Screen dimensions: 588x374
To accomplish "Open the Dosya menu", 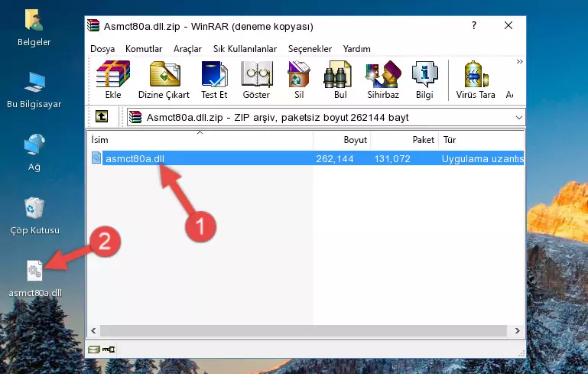I will pos(102,49).
